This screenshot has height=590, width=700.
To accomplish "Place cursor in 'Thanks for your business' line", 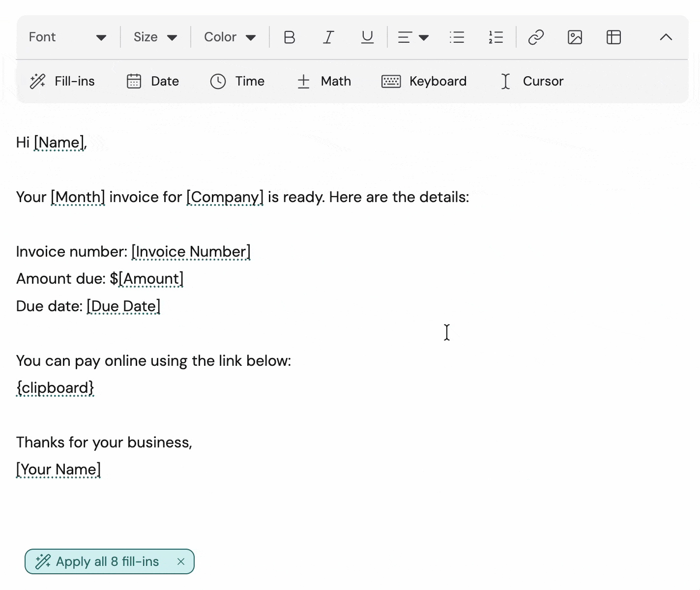I will tap(104, 442).
